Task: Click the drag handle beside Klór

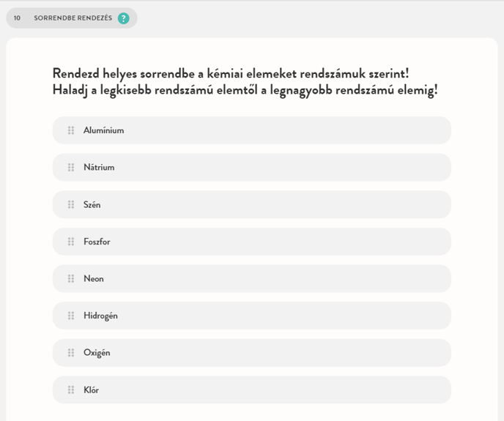Action: coord(71,390)
